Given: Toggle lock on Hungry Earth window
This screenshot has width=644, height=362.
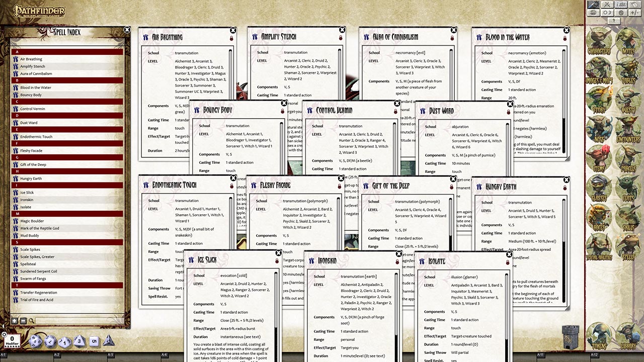Looking at the screenshot, I should (565, 188).
